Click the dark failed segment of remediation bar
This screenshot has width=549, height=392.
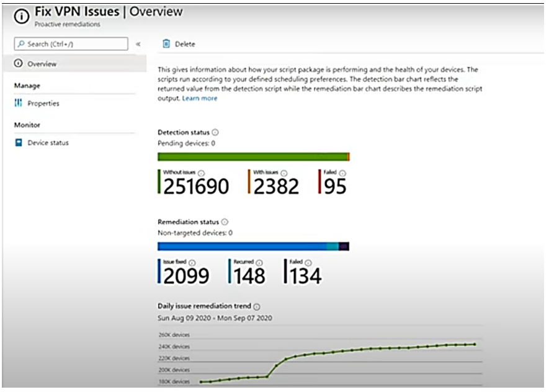344,246
